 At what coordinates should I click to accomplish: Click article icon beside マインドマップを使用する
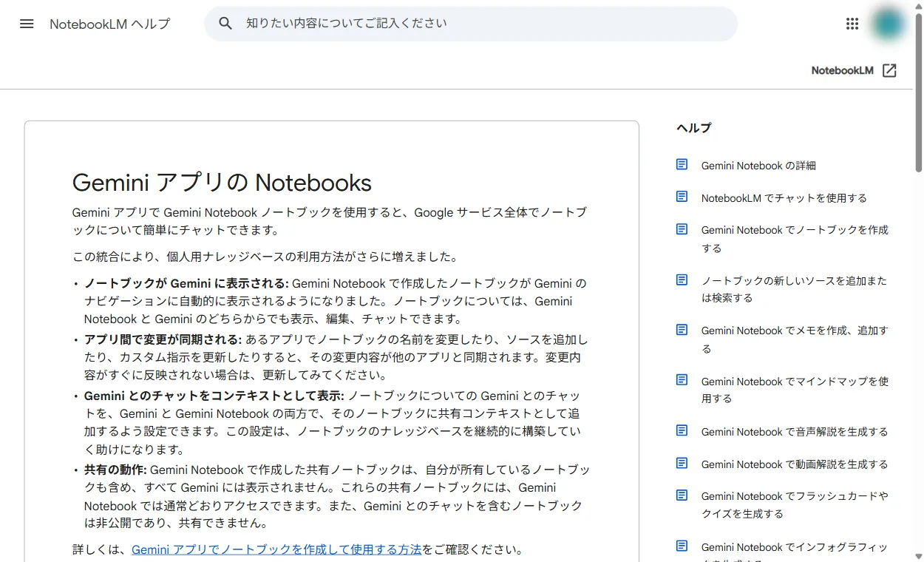[x=682, y=380]
